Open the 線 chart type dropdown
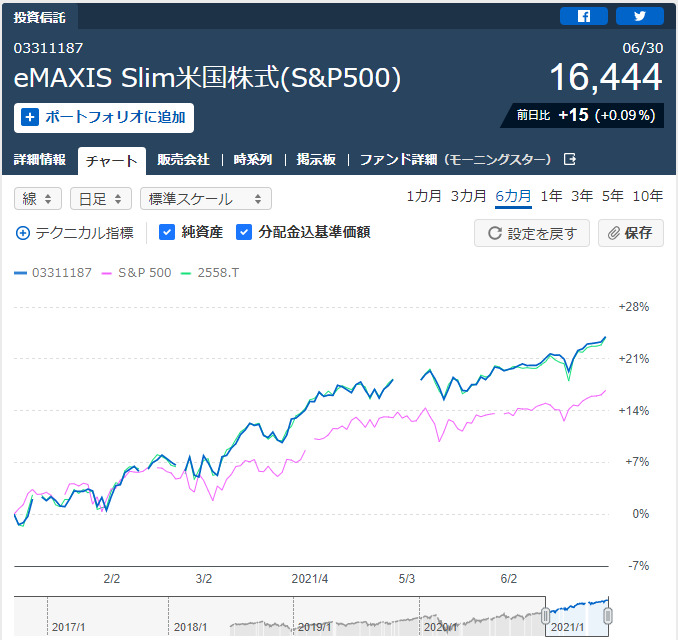Viewport: 678px width, 640px height. point(38,198)
